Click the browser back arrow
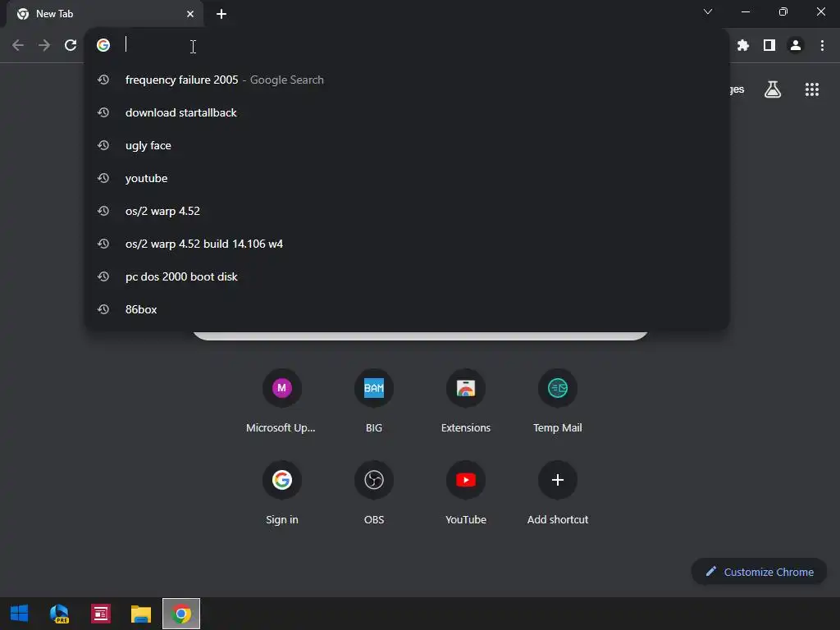This screenshot has width=840, height=630. tap(18, 46)
